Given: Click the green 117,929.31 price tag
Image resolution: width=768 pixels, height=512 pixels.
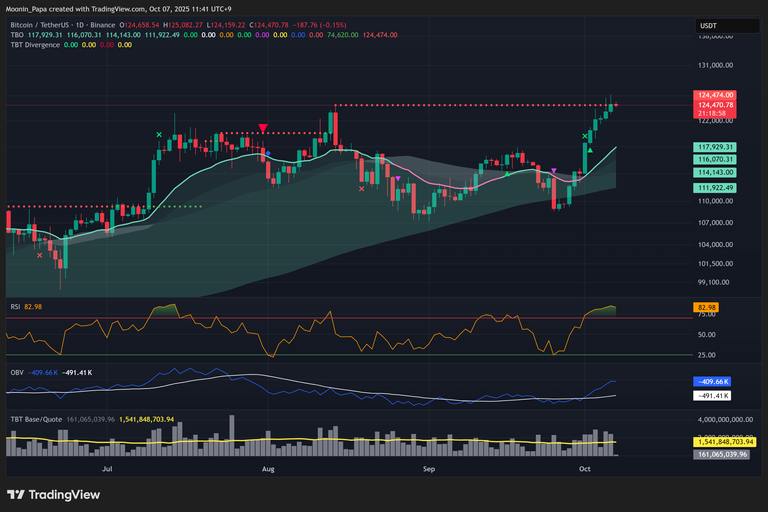Looking at the screenshot, I should coord(715,147).
